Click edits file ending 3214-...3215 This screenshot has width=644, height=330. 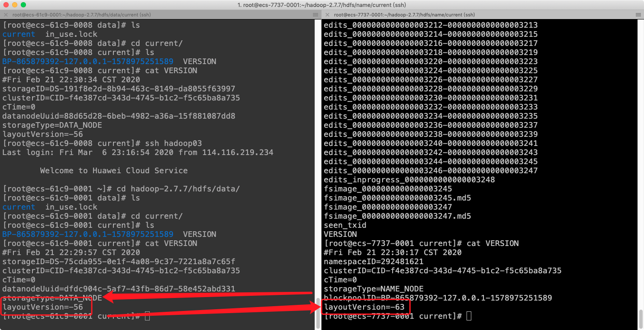pos(431,34)
